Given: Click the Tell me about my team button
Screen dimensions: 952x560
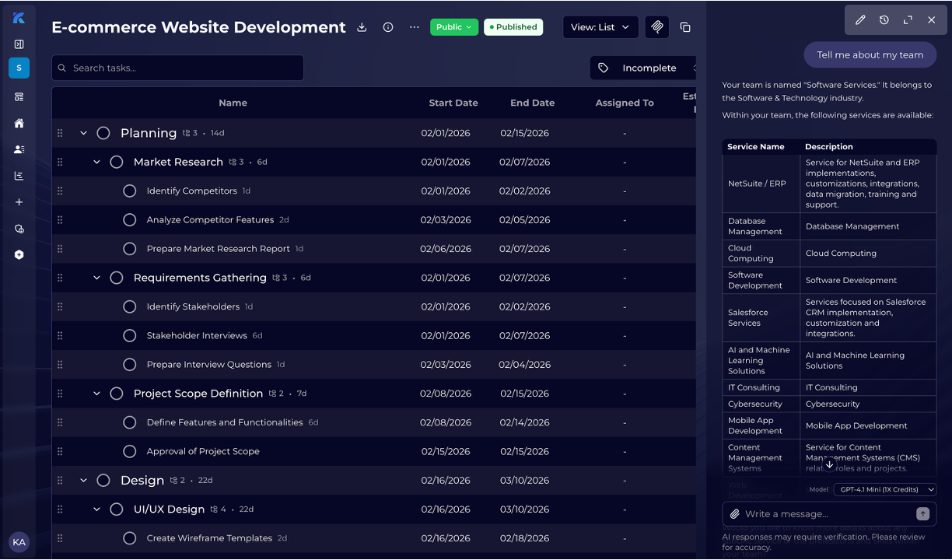Looking at the screenshot, I should [x=870, y=54].
